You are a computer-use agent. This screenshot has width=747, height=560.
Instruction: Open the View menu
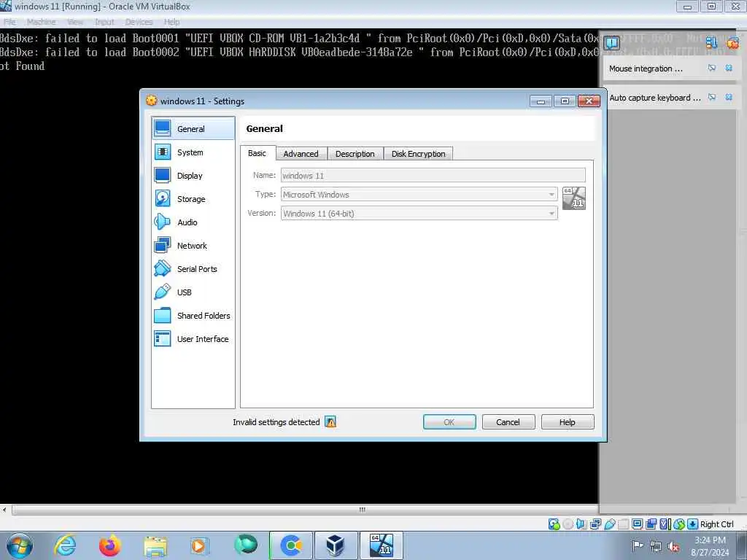point(75,22)
